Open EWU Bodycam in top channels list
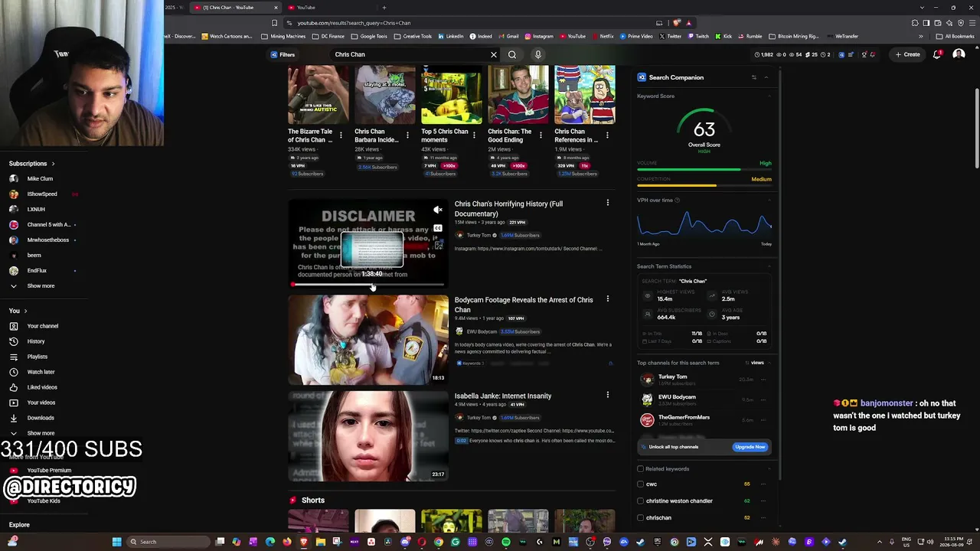980x551 pixels. (677, 398)
